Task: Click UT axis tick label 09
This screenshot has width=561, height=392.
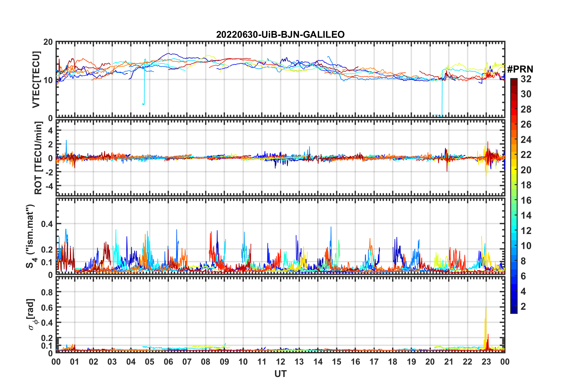Action: pos(224,362)
